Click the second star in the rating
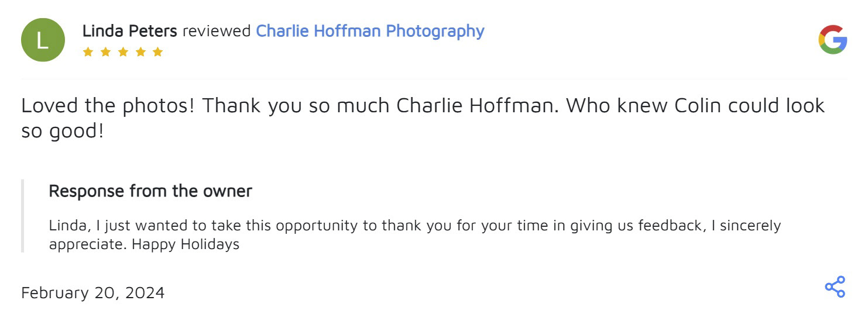The height and width of the screenshot is (321, 868). (x=105, y=52)
